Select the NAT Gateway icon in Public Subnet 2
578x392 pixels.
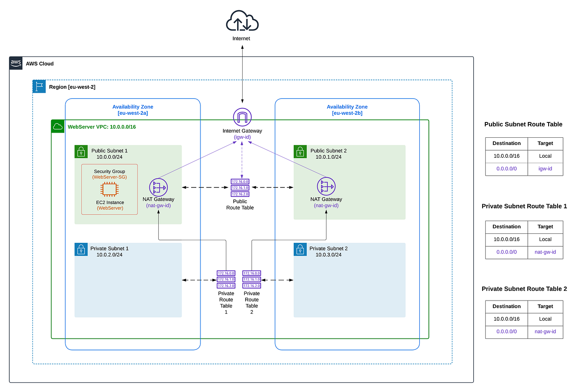[x=326, y=187]
